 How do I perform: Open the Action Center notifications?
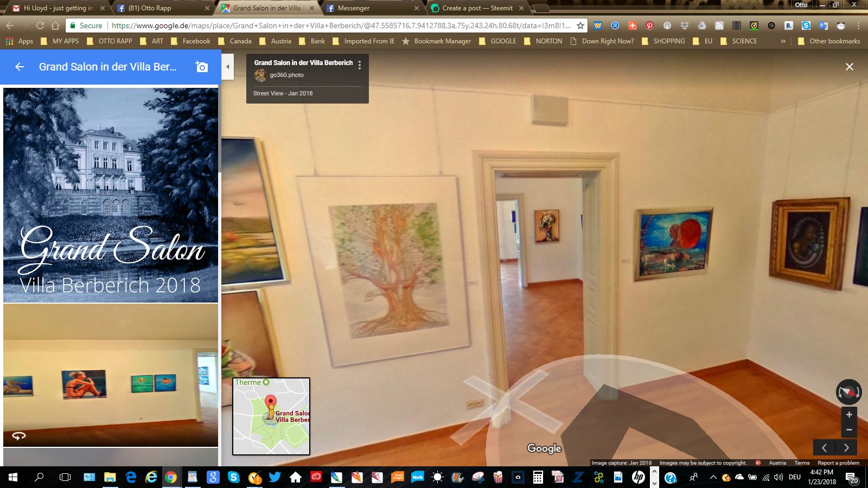tap(852, 478)
